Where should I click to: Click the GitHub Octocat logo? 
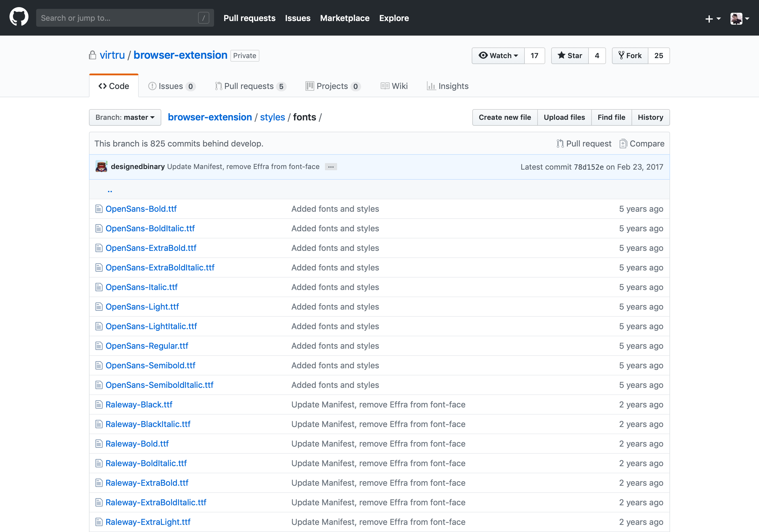pyautogui.click(x=19, y=17)
